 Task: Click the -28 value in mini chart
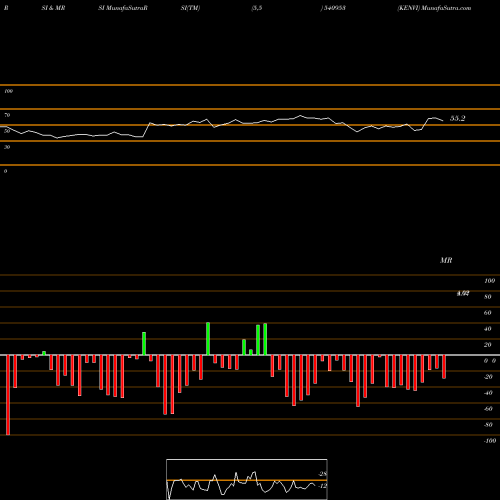pos(322,474)
